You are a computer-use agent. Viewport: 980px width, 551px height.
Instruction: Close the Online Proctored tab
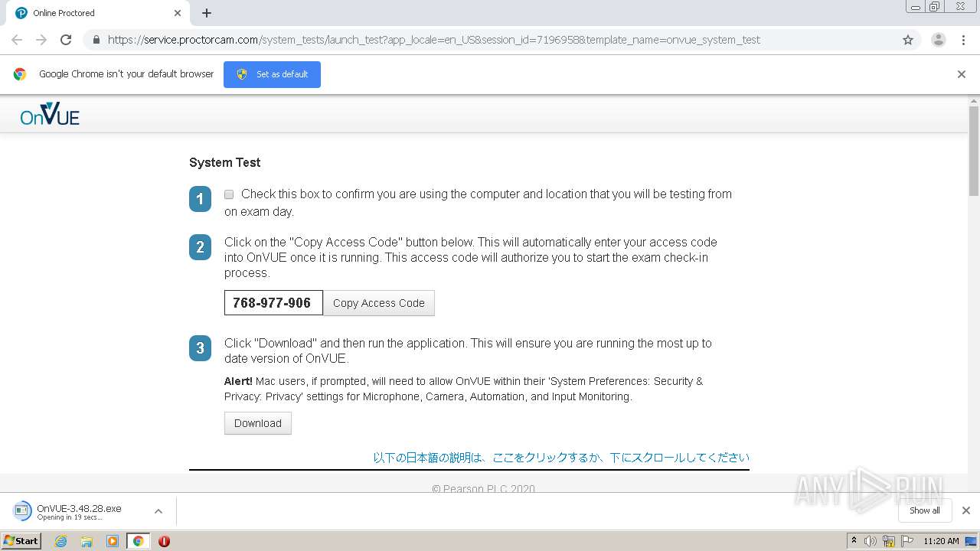click(x=178, y=13)
